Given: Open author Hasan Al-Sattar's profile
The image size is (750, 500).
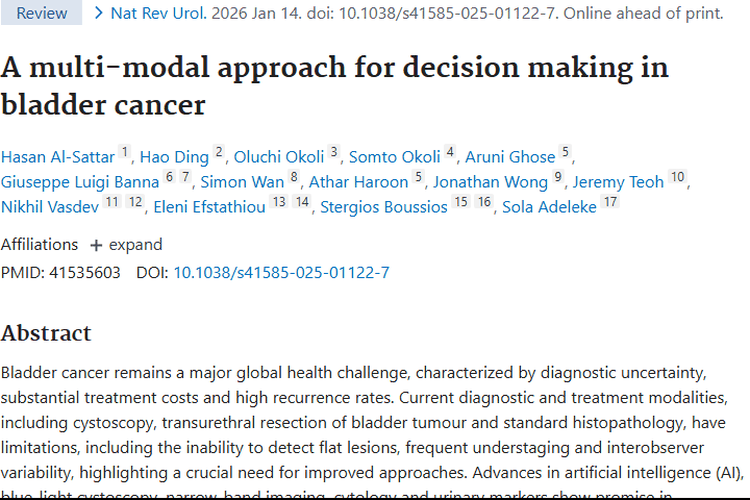Looking at the screenshot, I should point(58,156).
